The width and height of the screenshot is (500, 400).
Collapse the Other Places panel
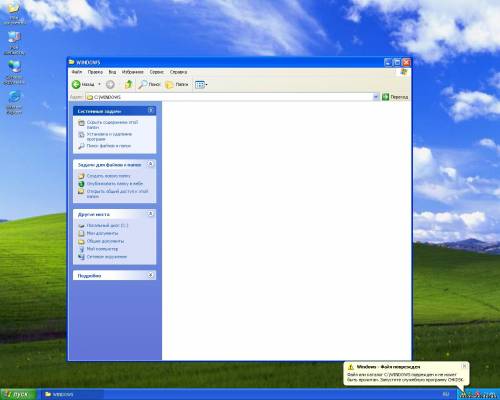(151, 214)
